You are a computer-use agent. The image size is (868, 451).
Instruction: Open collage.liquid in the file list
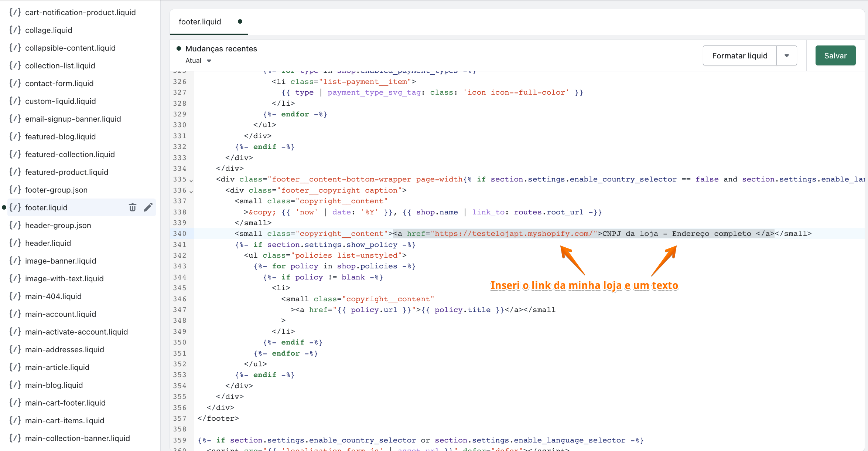(49, 30)
